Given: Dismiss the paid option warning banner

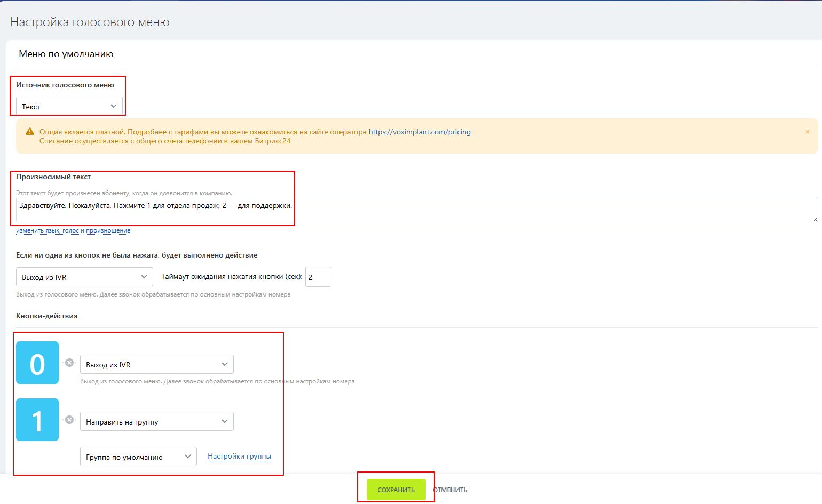Looking at the screenshot, I should pyautogui.click(x=807, y=132).
